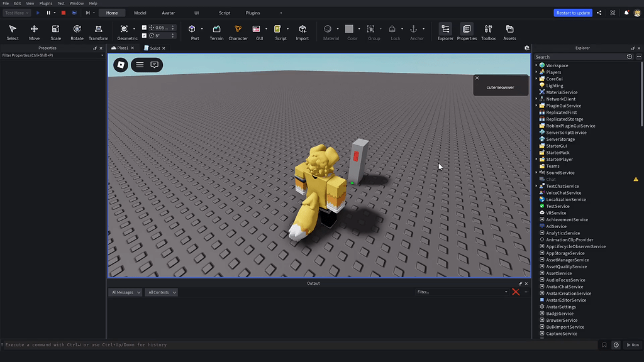Click the command bar input
Viewport: 644px width, 362px height.
300,345
